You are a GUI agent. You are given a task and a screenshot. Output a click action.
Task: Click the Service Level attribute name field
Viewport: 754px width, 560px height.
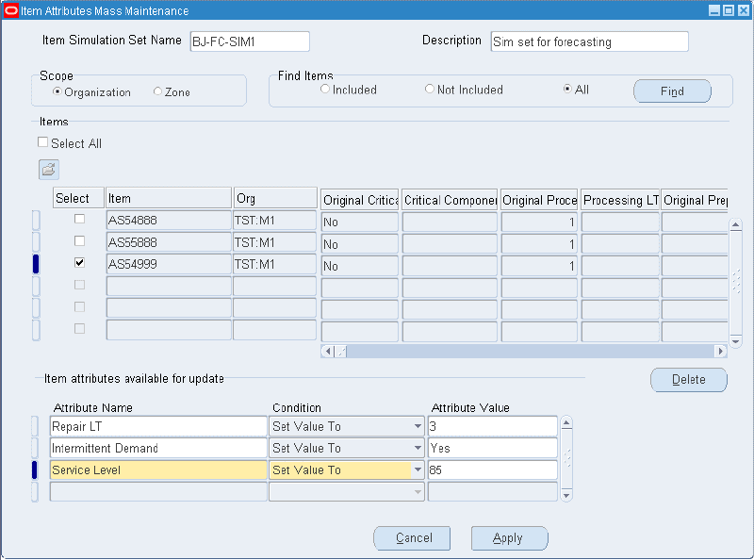158,470
